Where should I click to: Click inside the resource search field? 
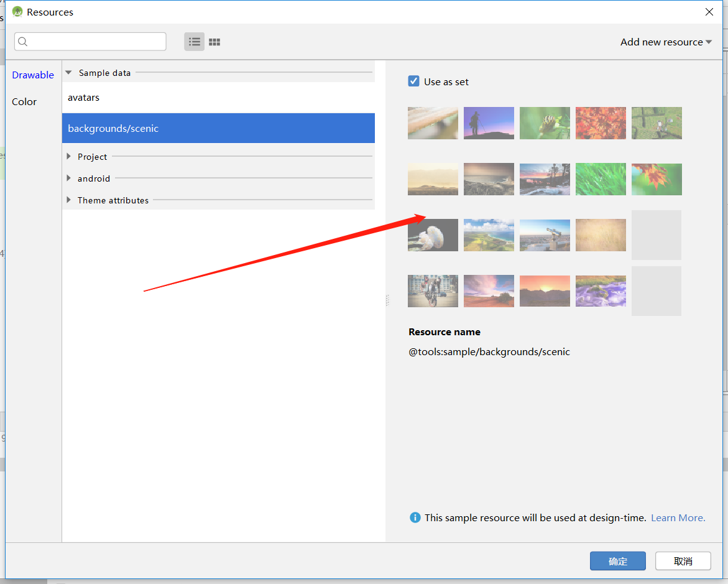[90, 42]
